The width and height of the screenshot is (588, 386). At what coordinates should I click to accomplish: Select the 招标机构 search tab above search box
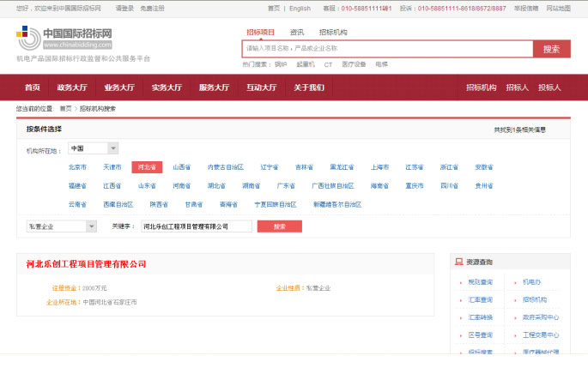(333, 33)
